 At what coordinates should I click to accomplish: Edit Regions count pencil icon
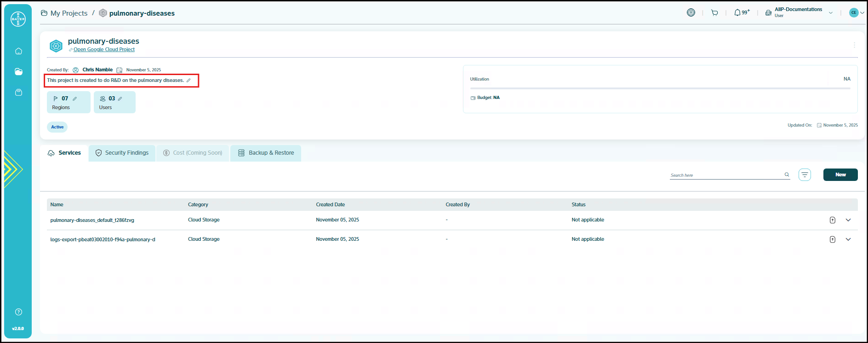point(75,99)
